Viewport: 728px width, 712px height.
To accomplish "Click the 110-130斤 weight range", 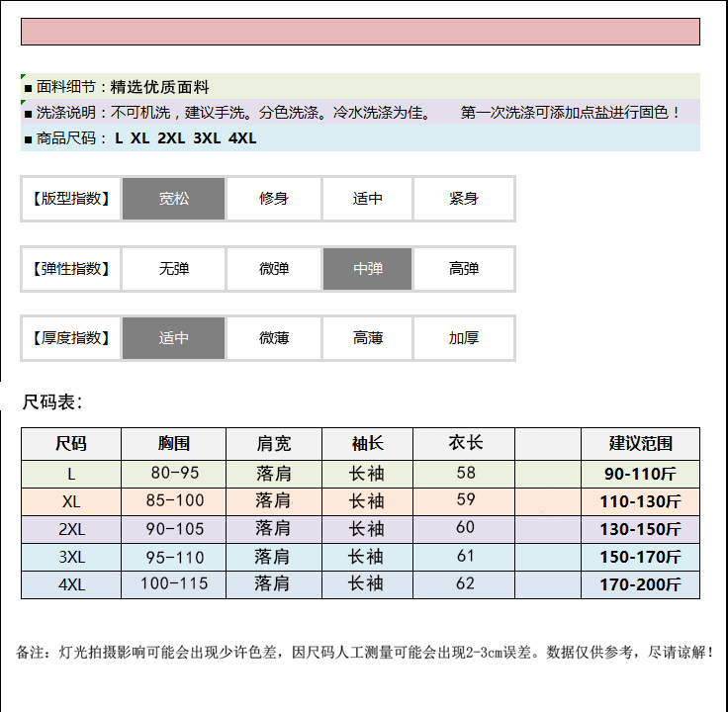I will 640,501.
